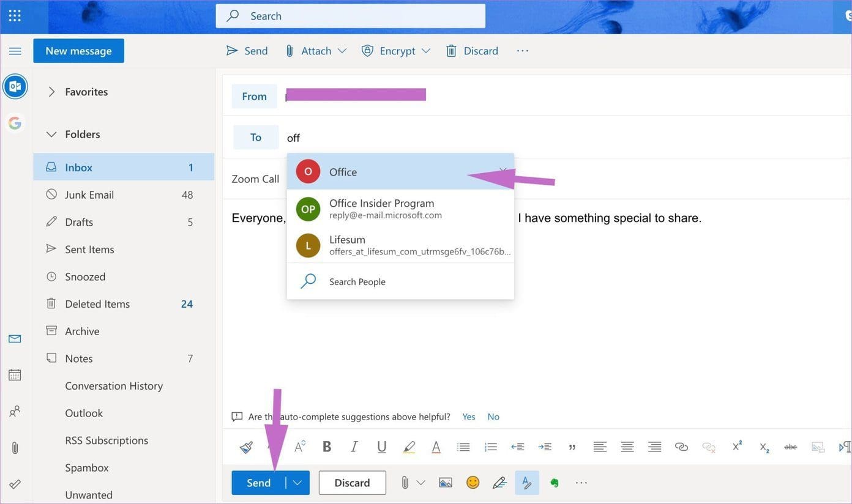This screenshot has height=504, width=852.
Task: Toggle subscript formatting
Action: pyautogui.click(x=764, y=447)
